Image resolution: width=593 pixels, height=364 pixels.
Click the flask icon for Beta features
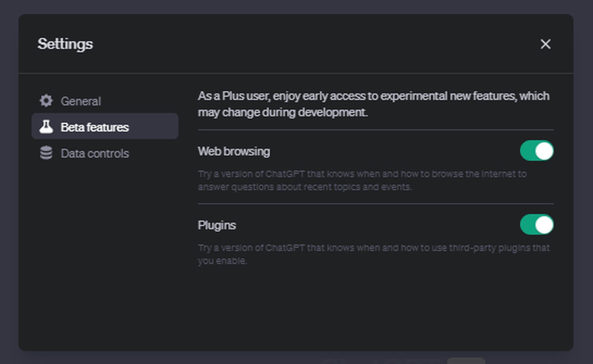tap(46, 127)
